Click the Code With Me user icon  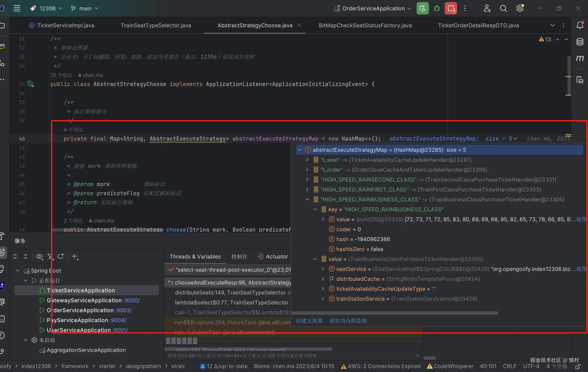coord(487,8)
